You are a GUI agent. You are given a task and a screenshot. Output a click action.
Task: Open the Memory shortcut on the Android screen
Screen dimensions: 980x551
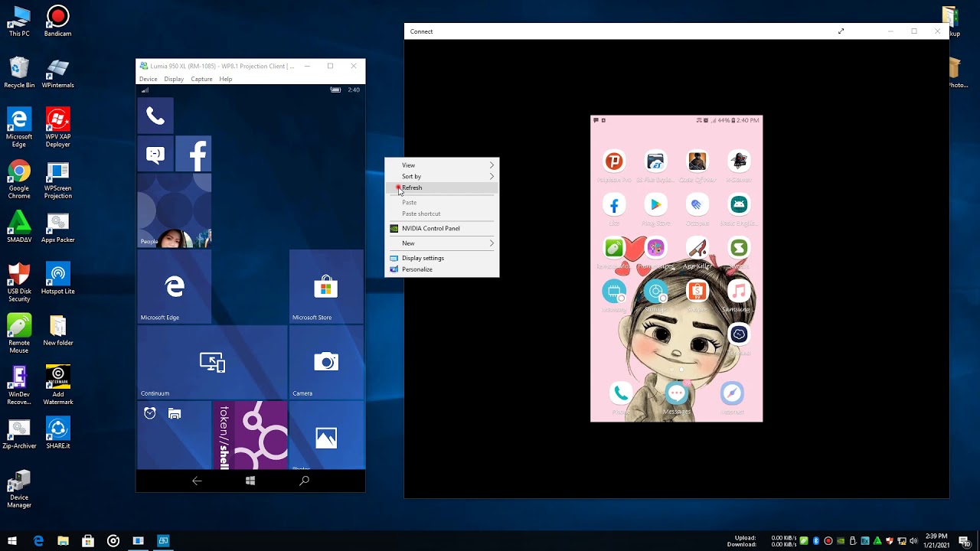(614, 292)
